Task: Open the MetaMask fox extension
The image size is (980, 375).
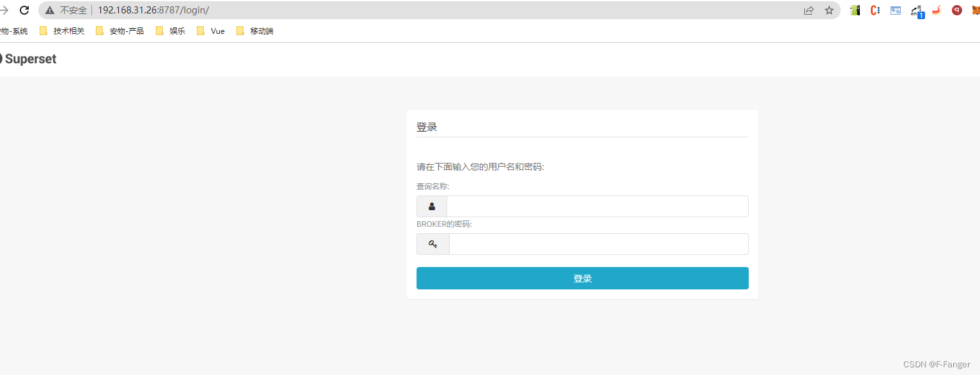Action: pos(976,10)
